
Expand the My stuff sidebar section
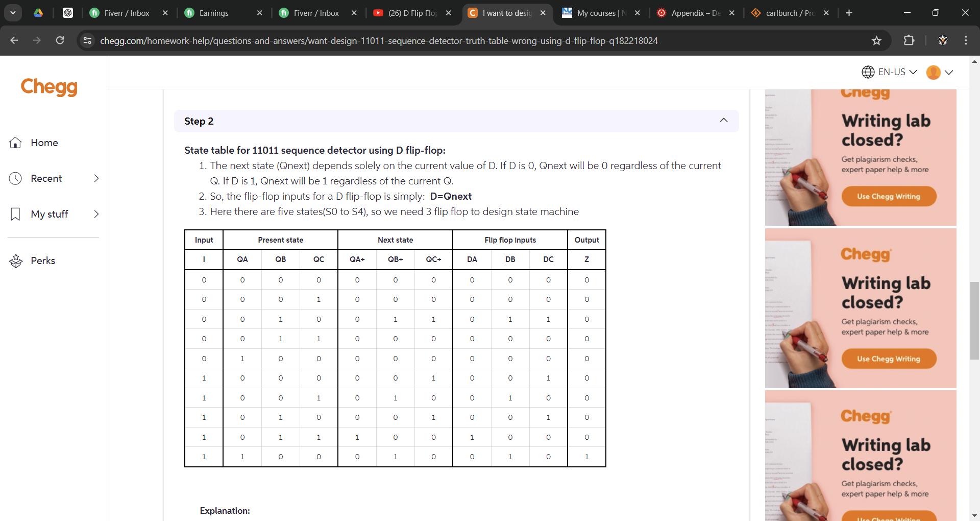coord(96,214)
